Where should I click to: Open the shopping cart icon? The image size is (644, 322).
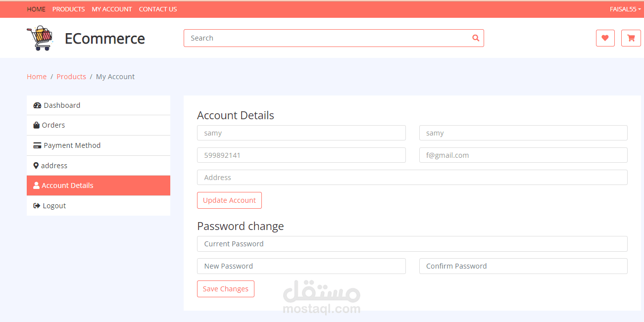point(631,38)
